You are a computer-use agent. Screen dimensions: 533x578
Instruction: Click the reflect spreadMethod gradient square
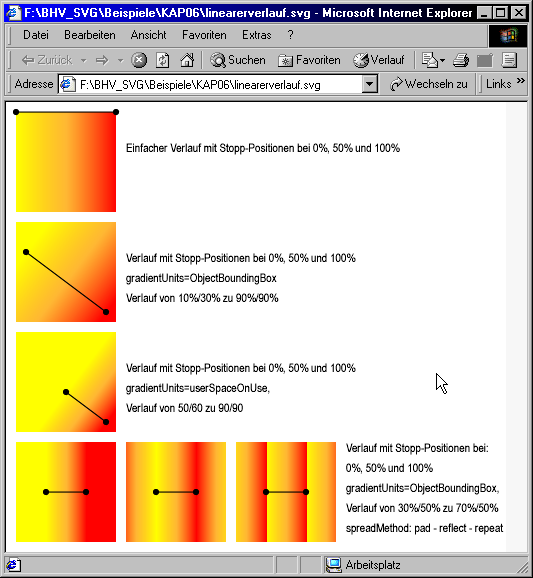click(x=176, y=492)
